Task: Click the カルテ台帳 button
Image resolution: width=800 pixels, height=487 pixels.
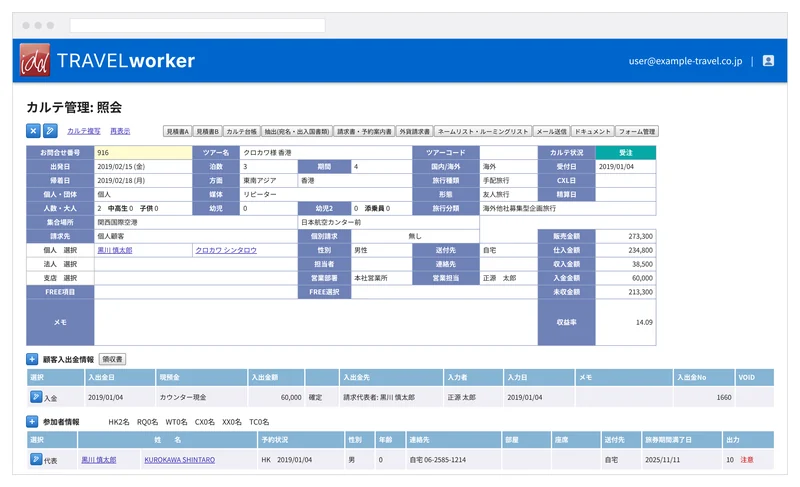Action: click(241, 132)
